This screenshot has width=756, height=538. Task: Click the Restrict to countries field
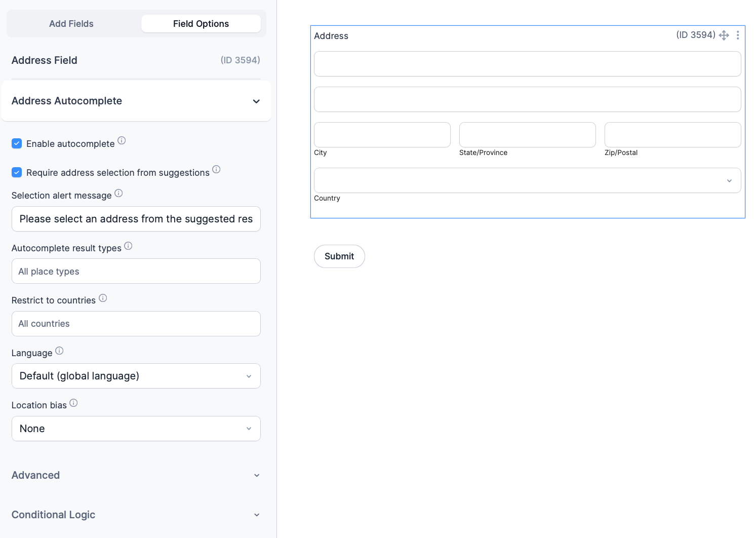coord(136,324)
